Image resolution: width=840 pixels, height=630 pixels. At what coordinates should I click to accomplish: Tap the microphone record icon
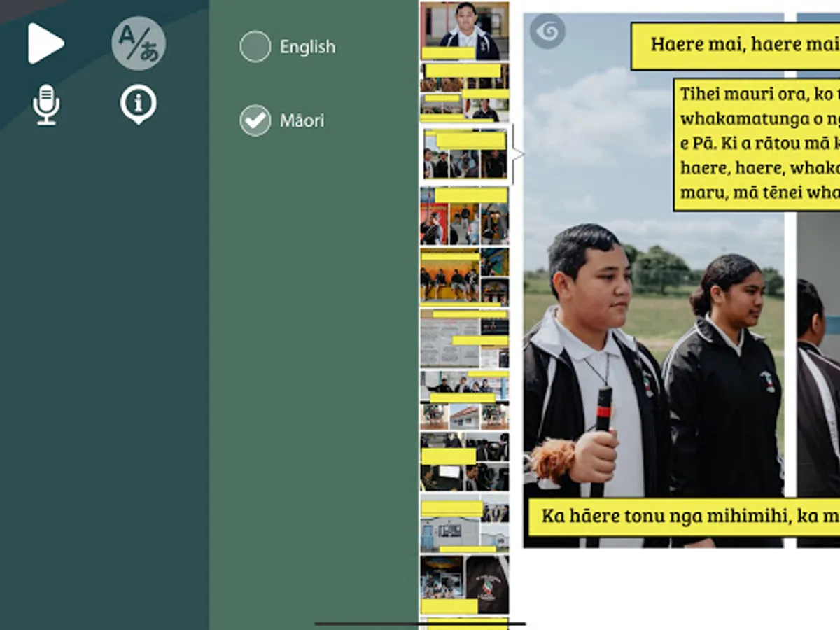coord(46,105)
